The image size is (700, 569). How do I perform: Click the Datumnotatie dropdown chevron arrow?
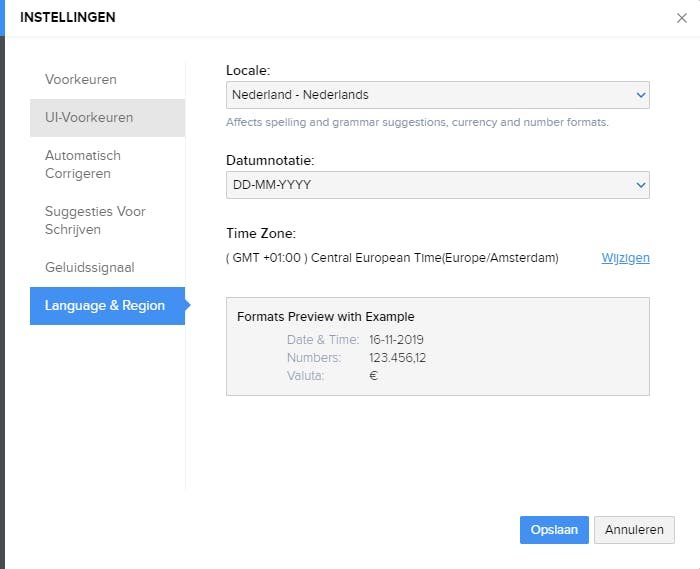641,185
